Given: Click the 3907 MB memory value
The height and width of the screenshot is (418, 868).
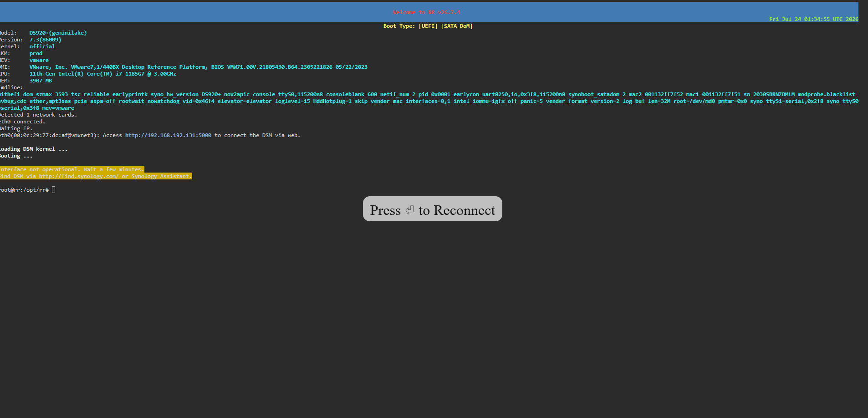Looking at the screenshot, I should [x=41, y=81].
